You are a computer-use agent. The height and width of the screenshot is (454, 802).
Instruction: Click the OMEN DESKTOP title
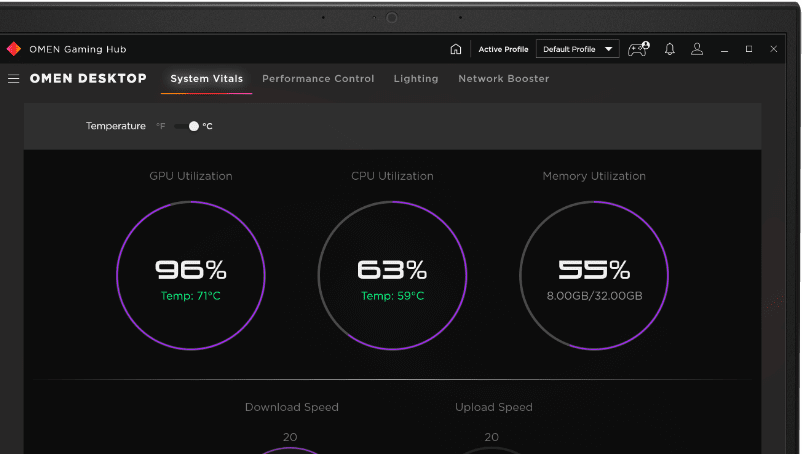click(88, 79)
